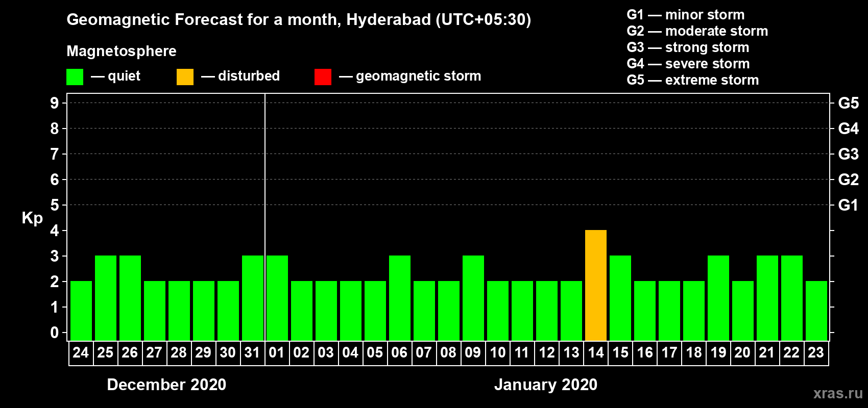Click the Kp axis value 5
This screenshot has height=408, width=868.
click(55, 205)
